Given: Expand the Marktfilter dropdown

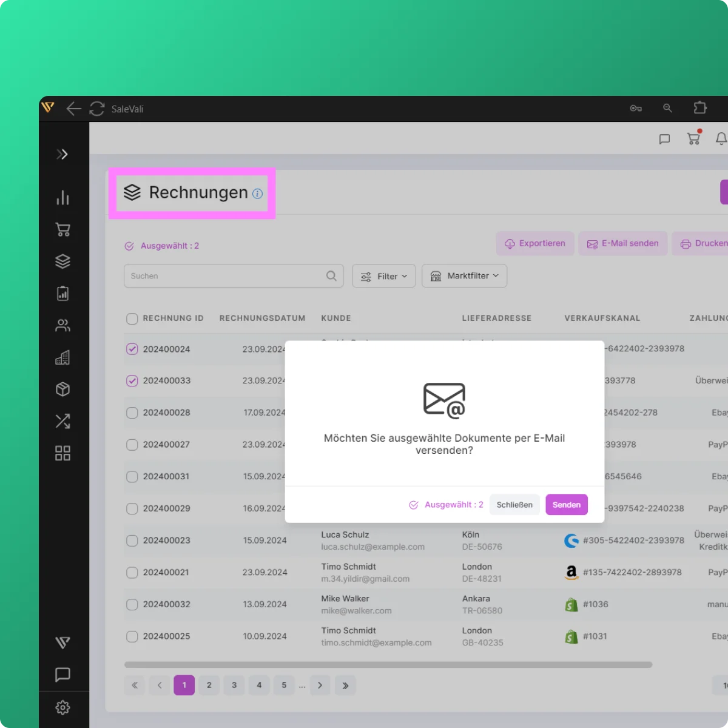Looking at the screenshot, I should pos(464,276).
